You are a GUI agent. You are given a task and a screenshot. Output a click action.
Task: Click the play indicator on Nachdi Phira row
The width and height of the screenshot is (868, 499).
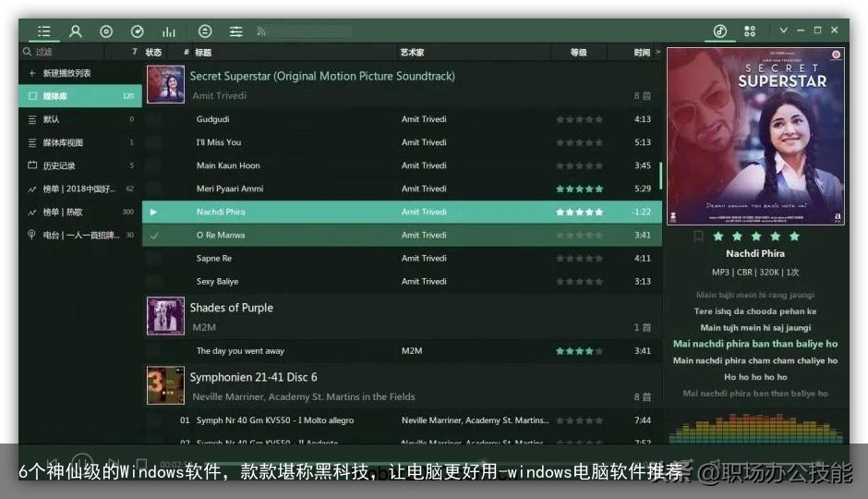pos(154,213)
